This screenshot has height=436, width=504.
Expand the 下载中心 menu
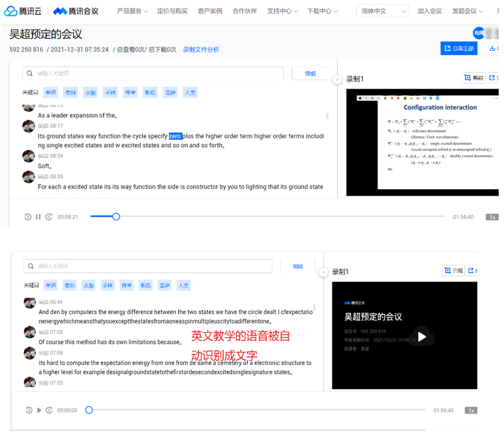(x=322, y=11)
